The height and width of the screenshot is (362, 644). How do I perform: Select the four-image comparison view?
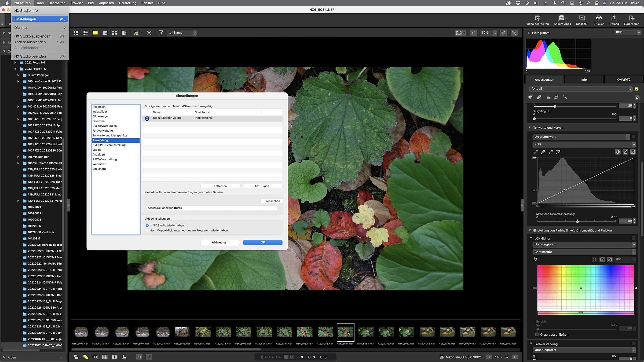[114, 33]
